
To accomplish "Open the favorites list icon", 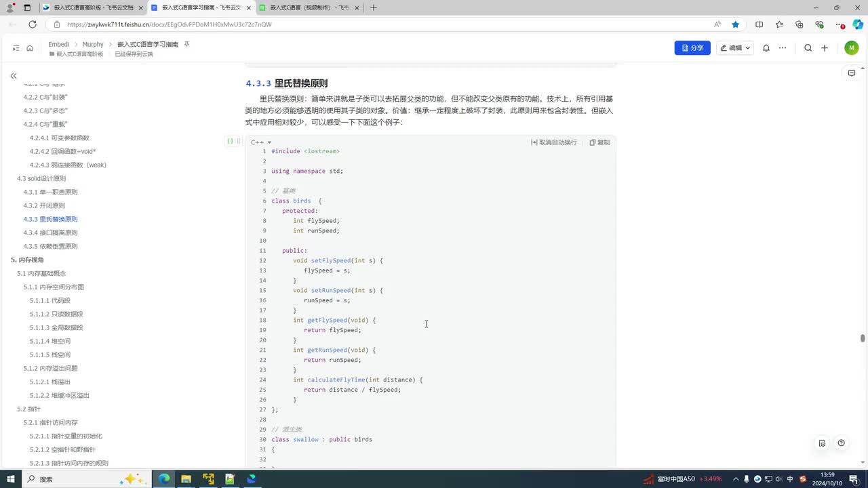I will (779, 24).
